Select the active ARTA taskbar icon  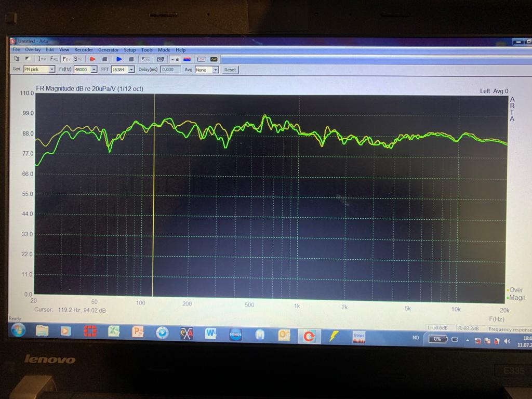coord(309,336)
